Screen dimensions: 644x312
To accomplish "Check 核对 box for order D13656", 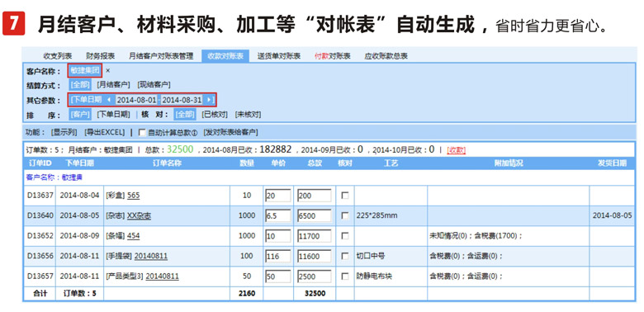I will (x=345, y=256).
